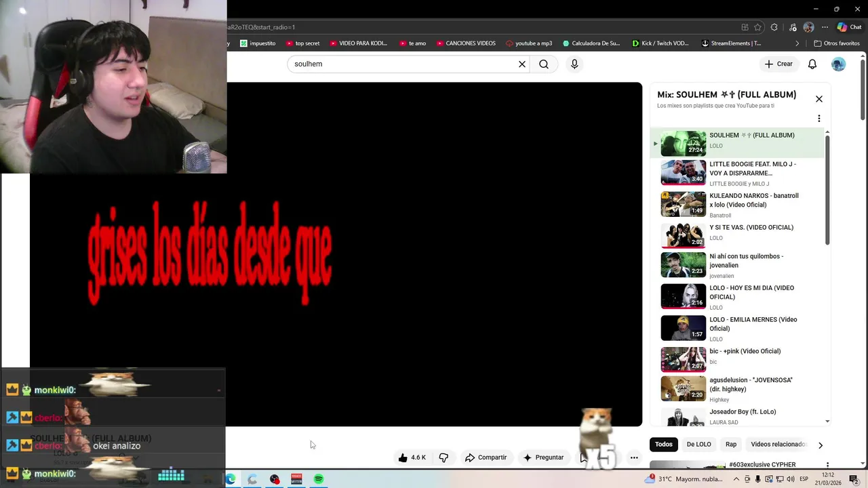The image size is (868, 488).
Task: Play LOLO - EMILIA MERNES video
Action: click(x=737, y=329)
